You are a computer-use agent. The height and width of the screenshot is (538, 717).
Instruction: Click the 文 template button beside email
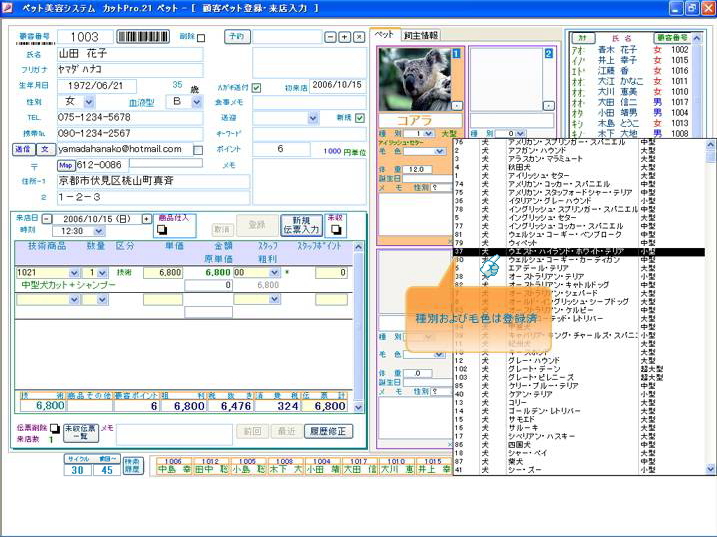(x=45, y=149)
